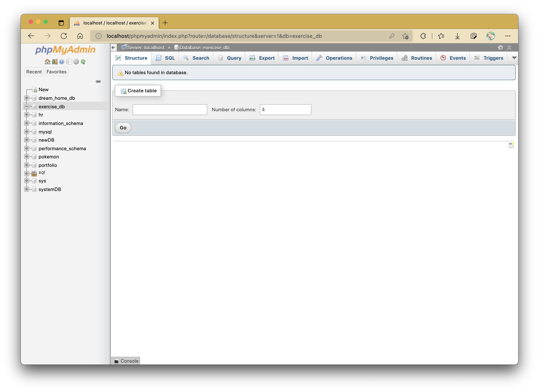This screenshot has height=392, width=539.
Task: Click the browser address bar URL
Action: tap(214, 36)
